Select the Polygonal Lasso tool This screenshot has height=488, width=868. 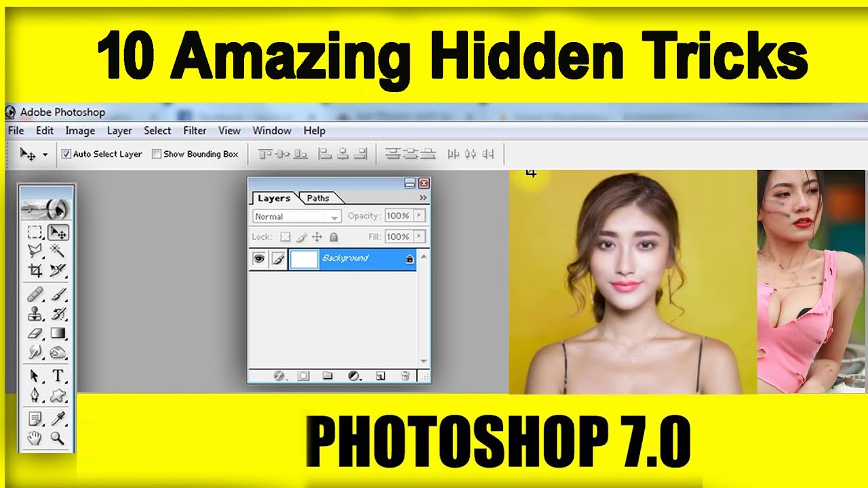coord(35,251)
